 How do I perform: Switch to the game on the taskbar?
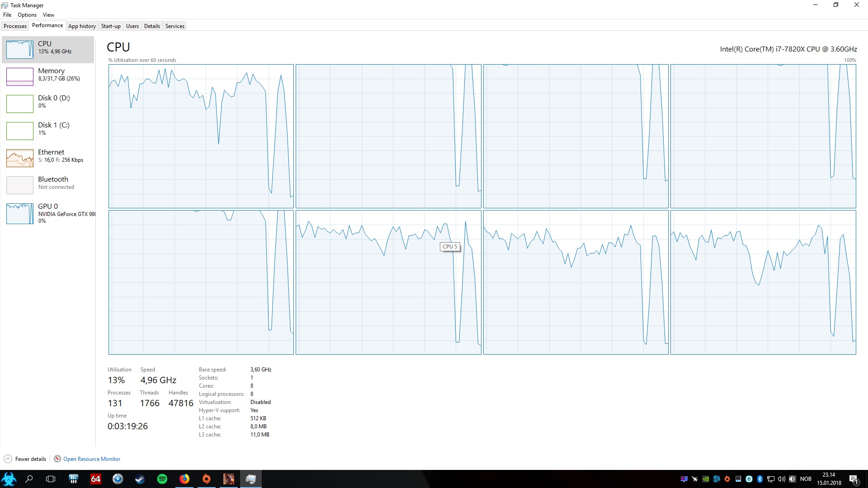(x=229, y=479)
